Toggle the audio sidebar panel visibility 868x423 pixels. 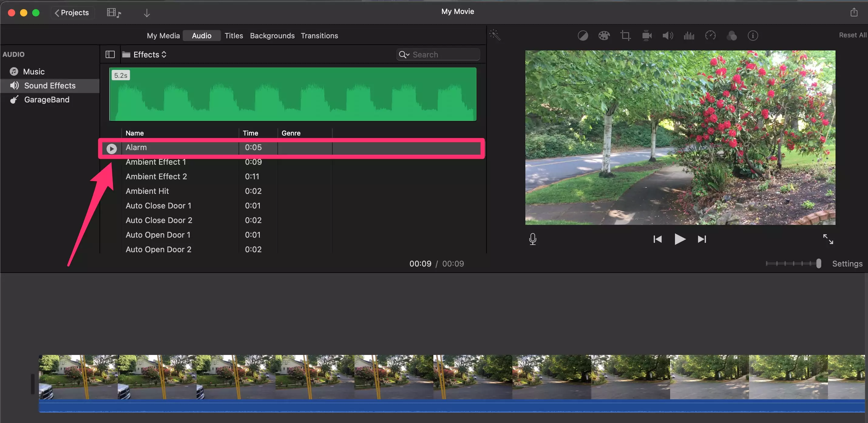110,54
